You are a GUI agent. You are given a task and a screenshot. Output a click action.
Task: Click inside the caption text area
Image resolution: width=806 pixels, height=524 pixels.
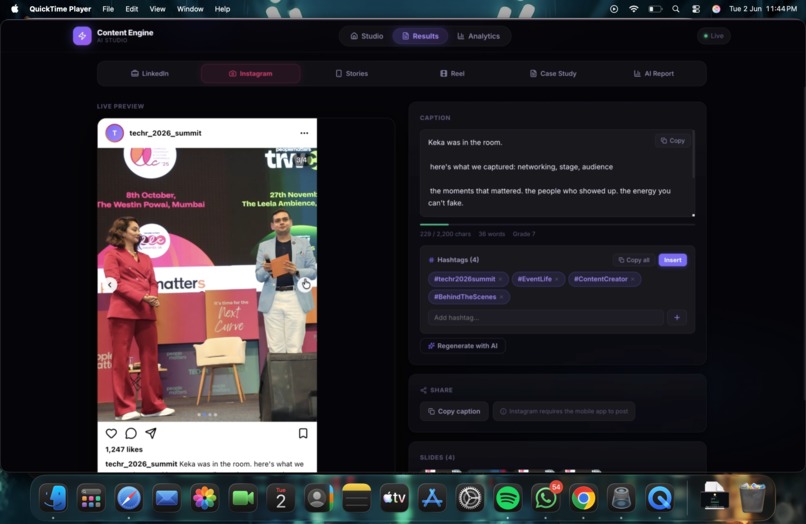coord(557,173)
